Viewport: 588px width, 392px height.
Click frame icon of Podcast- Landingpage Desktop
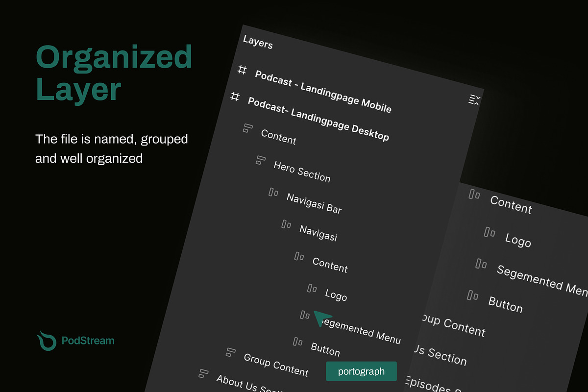click(x=235, y=97)
